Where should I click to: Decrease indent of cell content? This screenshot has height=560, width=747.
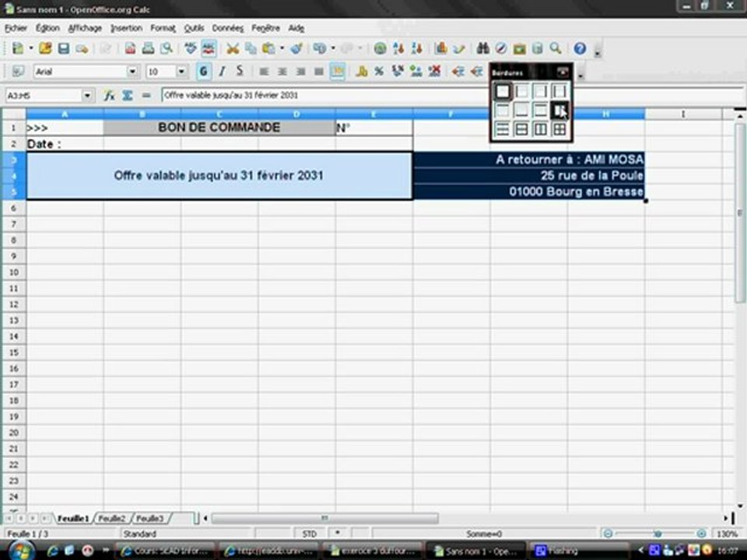point(458,72)
